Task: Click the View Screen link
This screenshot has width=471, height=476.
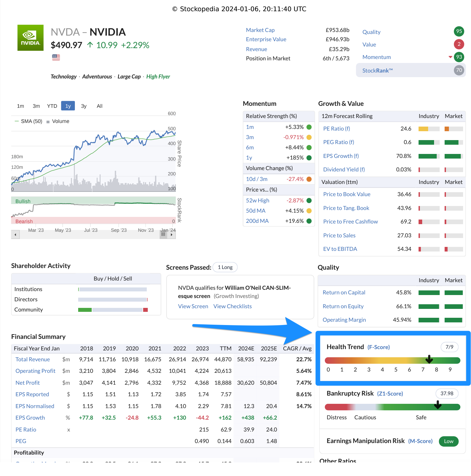Action: pos(193,306)
